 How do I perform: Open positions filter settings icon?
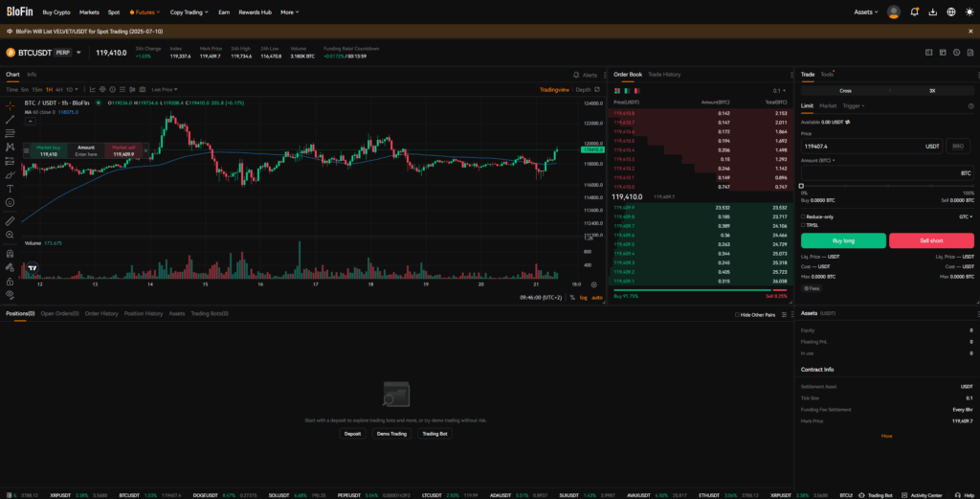pos(785,314)
